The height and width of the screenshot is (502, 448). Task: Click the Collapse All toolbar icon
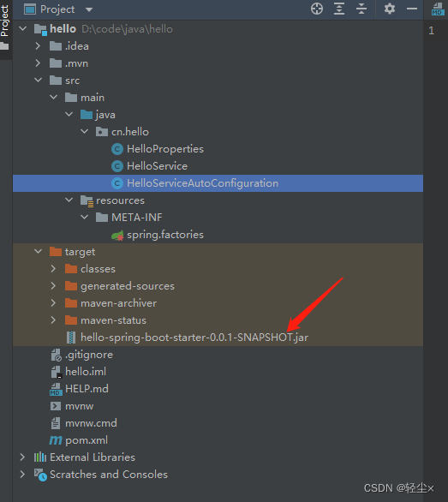click(x=361, y=9)
